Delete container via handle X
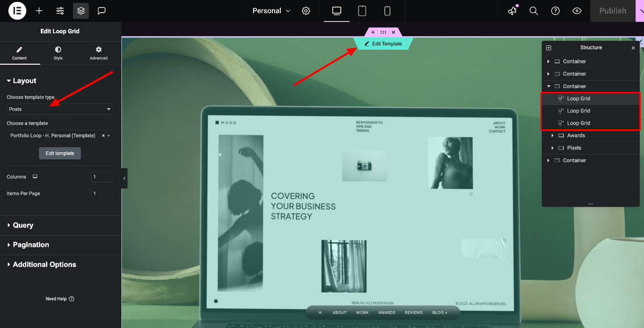This screenshot has height=328, width=644. click(394, 32)
